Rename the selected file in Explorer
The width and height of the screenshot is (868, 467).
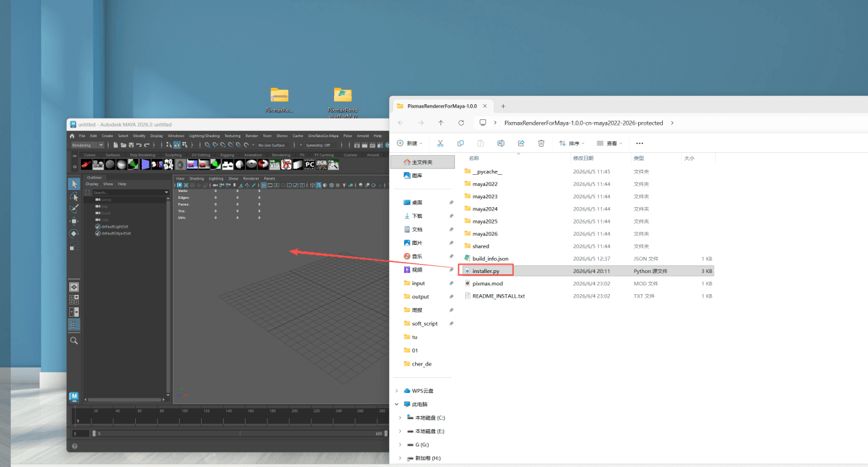[501, 143]
